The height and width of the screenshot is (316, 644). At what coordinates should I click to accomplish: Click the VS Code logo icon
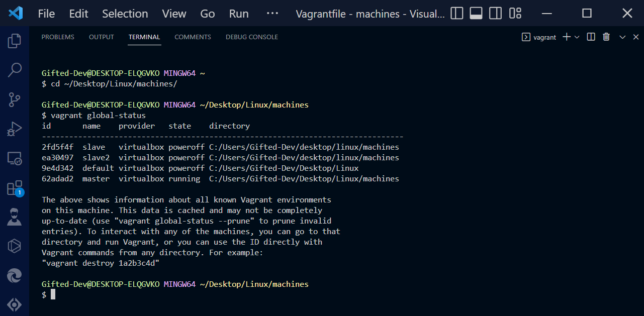[x=16, y=13]
